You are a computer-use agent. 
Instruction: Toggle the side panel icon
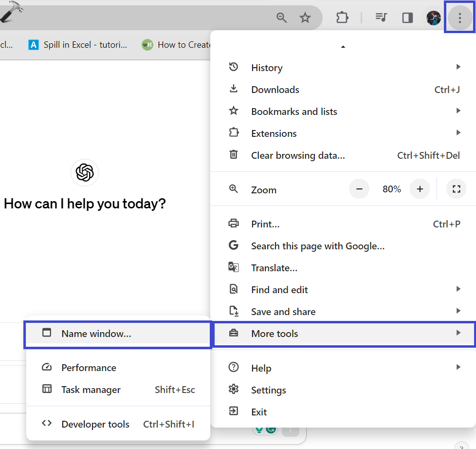(x=407, y=18)
